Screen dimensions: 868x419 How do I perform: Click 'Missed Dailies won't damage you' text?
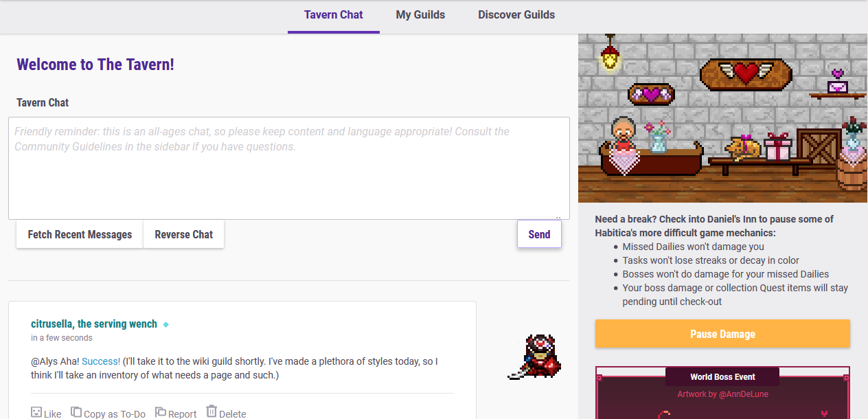[x=693, y=247]
